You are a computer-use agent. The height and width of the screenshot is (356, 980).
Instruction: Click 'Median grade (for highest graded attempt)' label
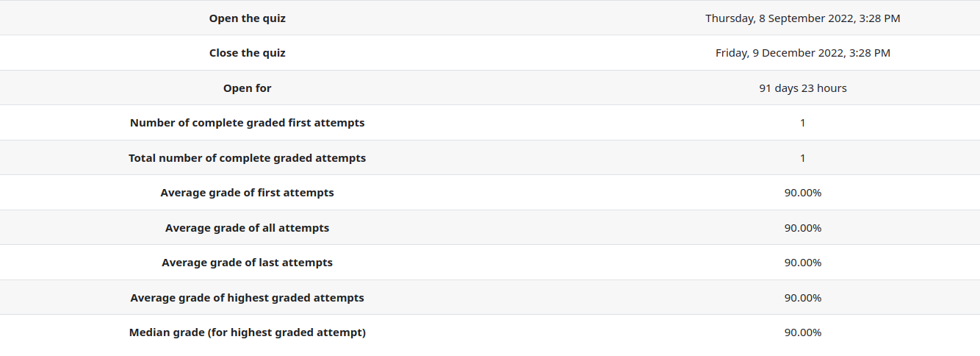(x=248, y=332)
